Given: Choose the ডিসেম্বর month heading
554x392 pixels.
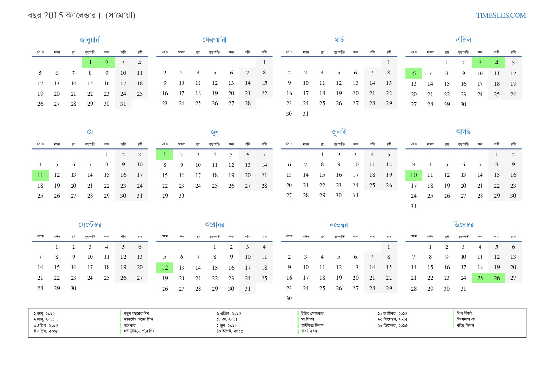Looking at the screenshot, I should coord(463,224).
